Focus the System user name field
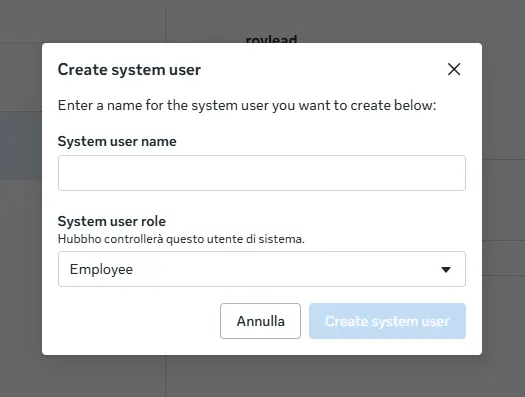525x397 pixels. (261, 173)
